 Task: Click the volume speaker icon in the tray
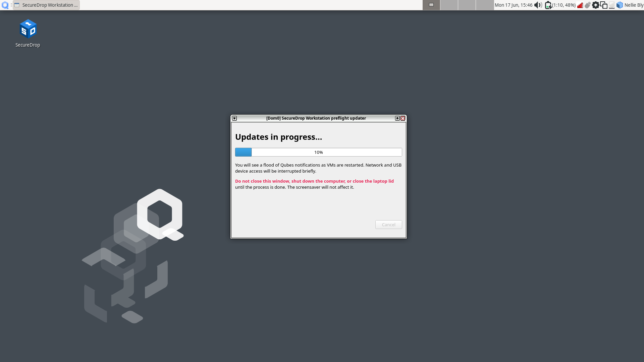538,5
